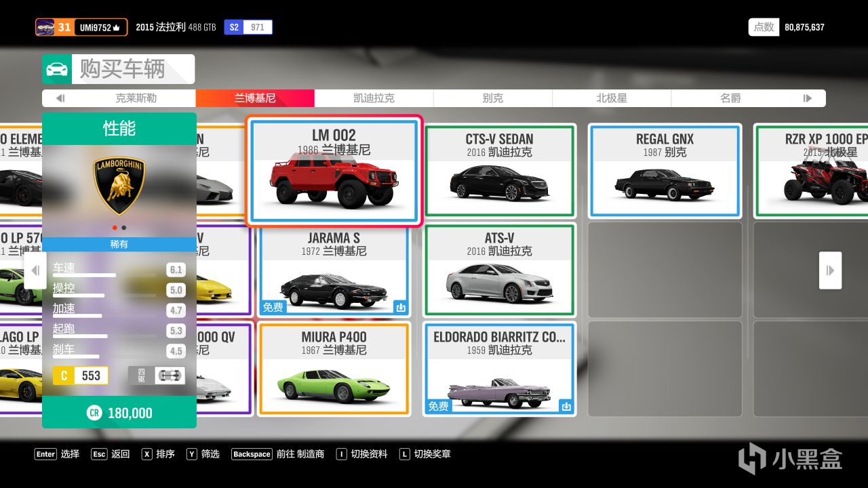Click the crown icon beside UMi9752
The image size is (868, 488).
(117, 28)
